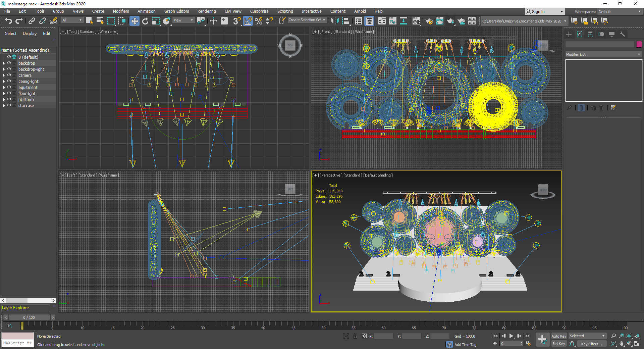This screenshot has height=349, width=644.
Task: Click the magenta object color swatch
Action: coord(639,44)
